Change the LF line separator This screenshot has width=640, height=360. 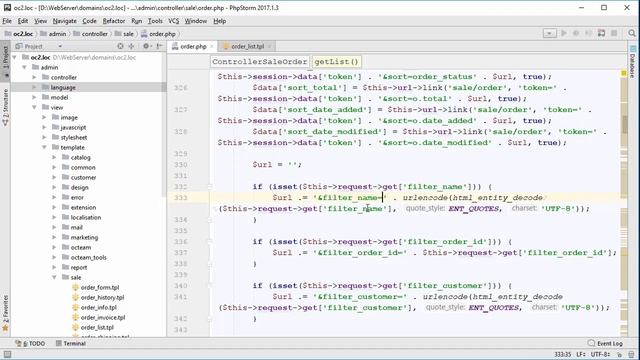581,354
